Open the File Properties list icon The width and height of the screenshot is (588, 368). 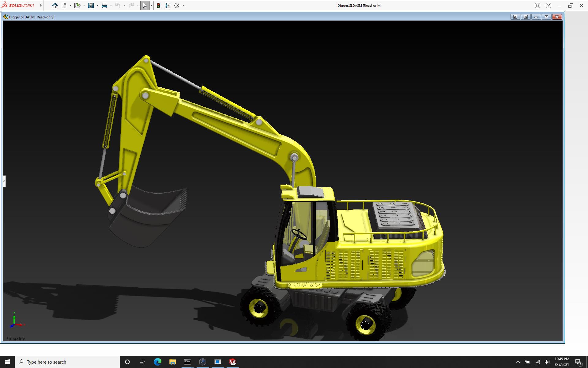pos(168,6)
